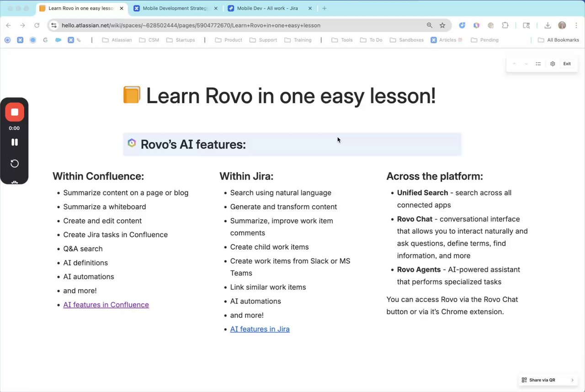Go to previous slide with up arrow

pos(514,64)
